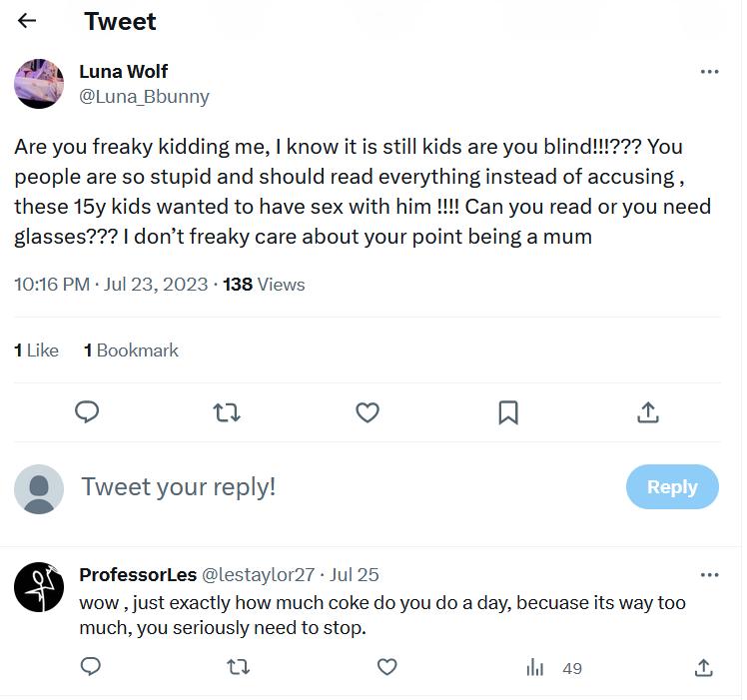Go back using the left arrow
This screenshot has height=700, width=747.
[x=27, y=21]
